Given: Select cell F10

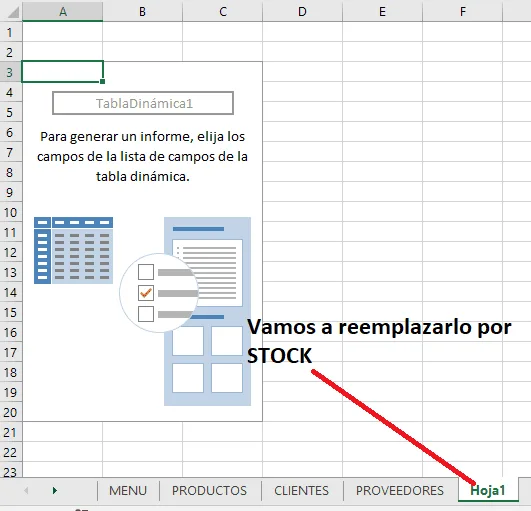Looking at the screenshot, I should click(463, 212).
